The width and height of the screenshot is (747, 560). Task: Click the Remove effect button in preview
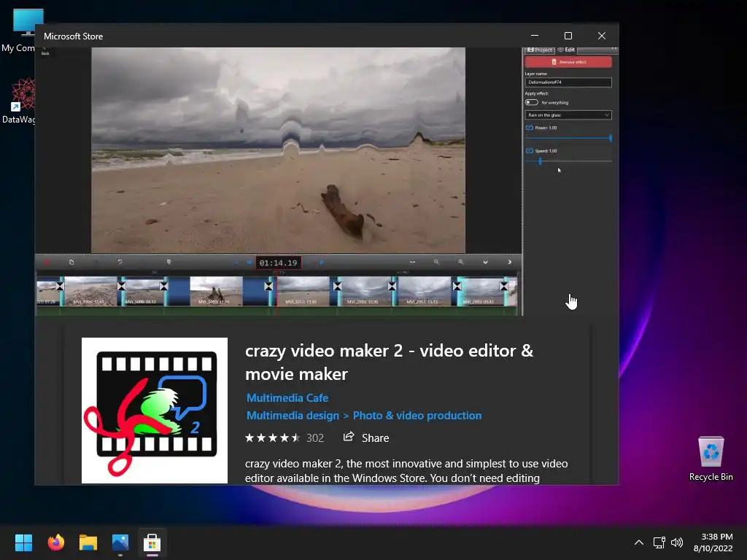point(568,62)
